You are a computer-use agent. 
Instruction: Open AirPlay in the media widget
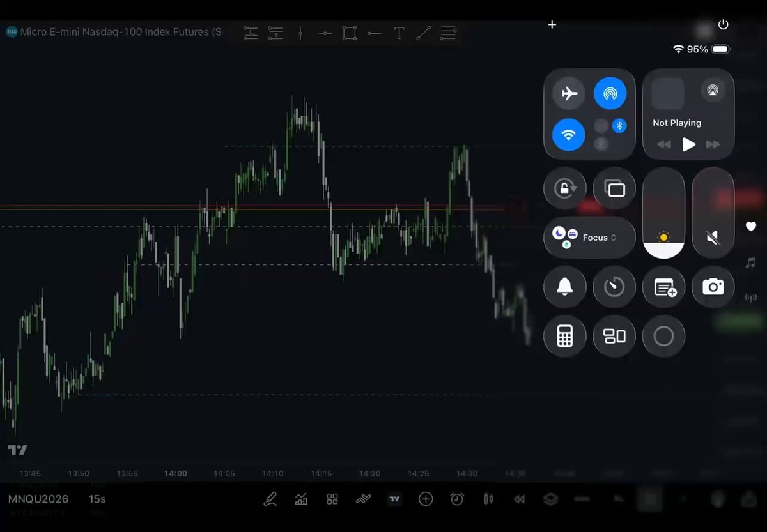coord(712,90)
